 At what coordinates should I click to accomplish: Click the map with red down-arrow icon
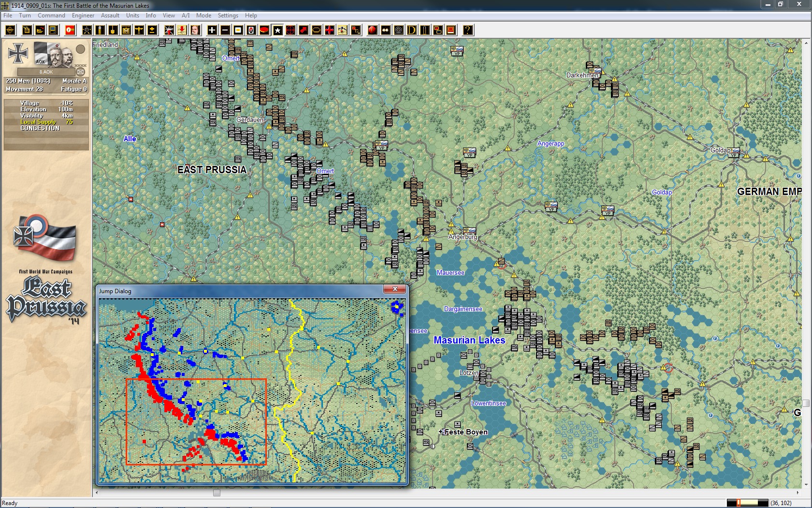pos(182,30)
